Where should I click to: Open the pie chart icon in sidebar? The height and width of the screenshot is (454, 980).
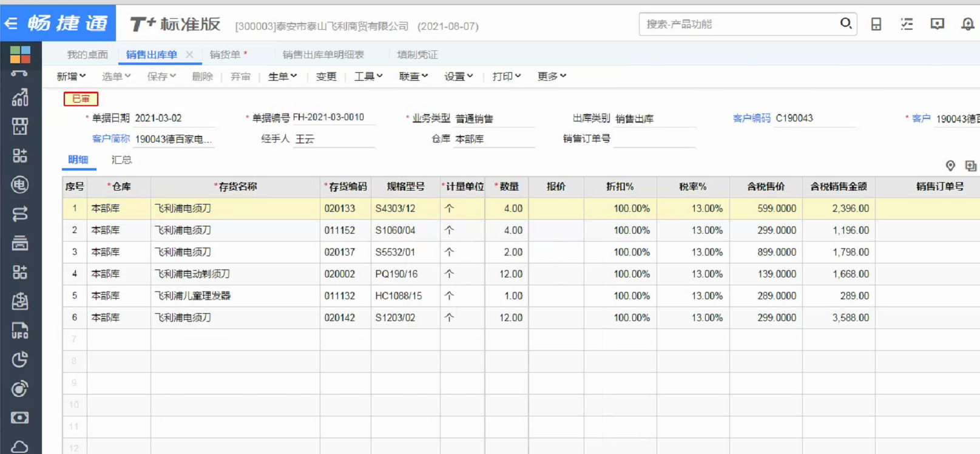click(x=20, y=359)
